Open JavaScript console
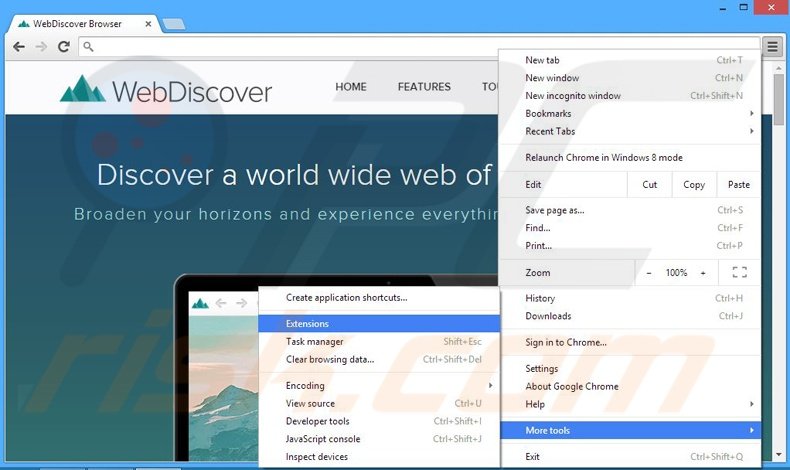This screenshot has width=790, height=470. [379, 439]
